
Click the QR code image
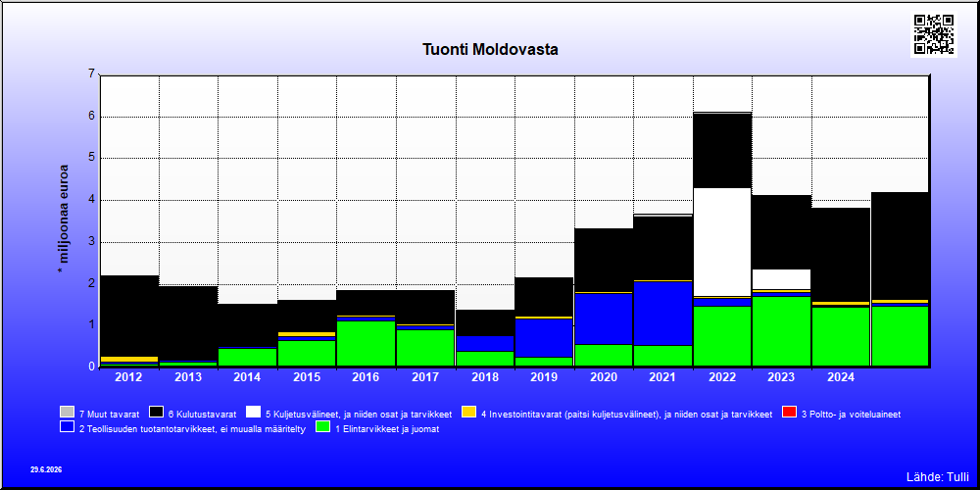tap(934, 33)
